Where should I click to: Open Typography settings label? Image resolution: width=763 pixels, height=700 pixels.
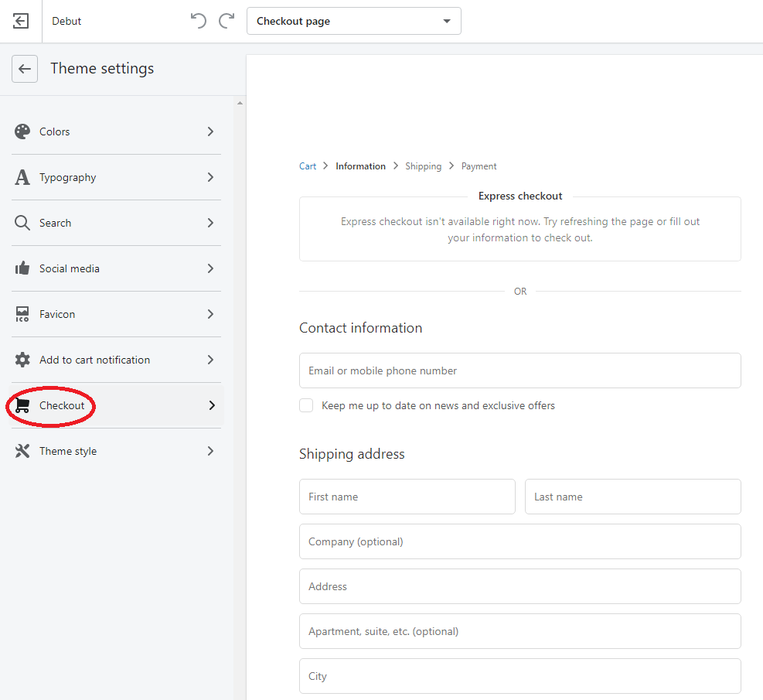67,178
